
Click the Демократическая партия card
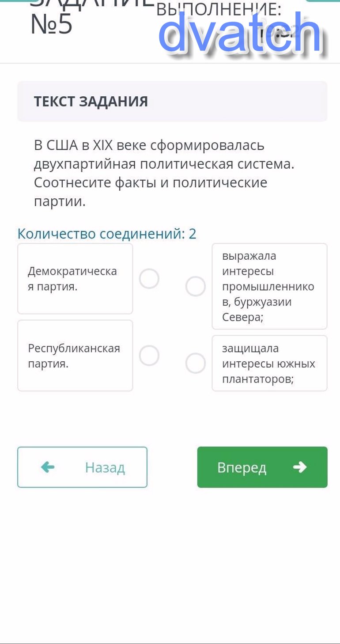75,279
